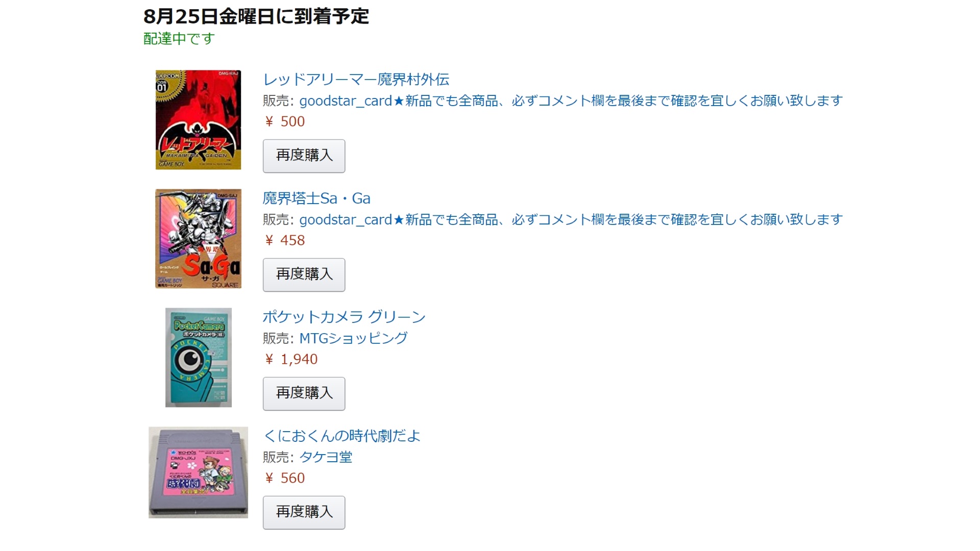This screenshot has height=551, width=980.
Task: Click the green Pocket Camera box thumbnail
Action: point(199,358)
